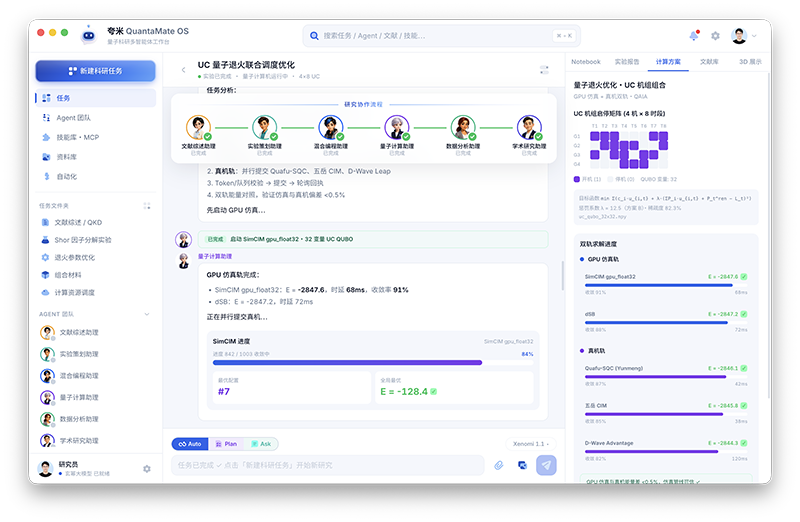Click the SimCIM gpu_float32 progress bar in right panel
The width and height of the screenshot is (800, 522).
click(666, 286)
